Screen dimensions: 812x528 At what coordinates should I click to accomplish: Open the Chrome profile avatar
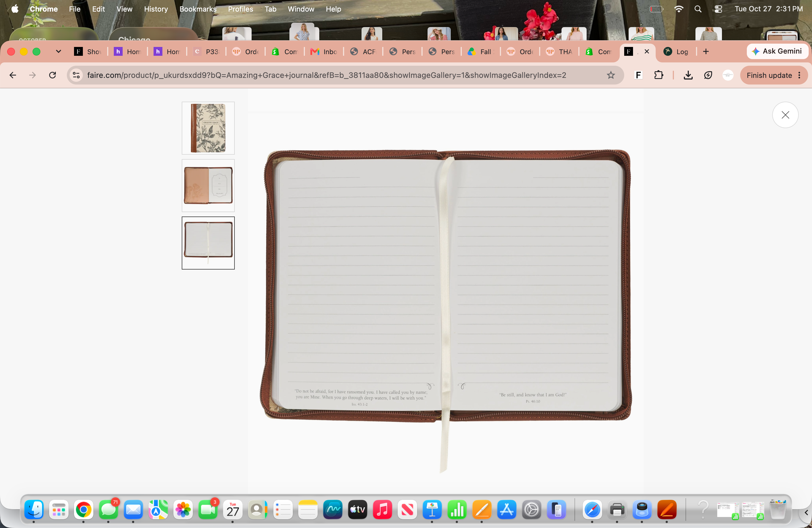pos(728,75)
